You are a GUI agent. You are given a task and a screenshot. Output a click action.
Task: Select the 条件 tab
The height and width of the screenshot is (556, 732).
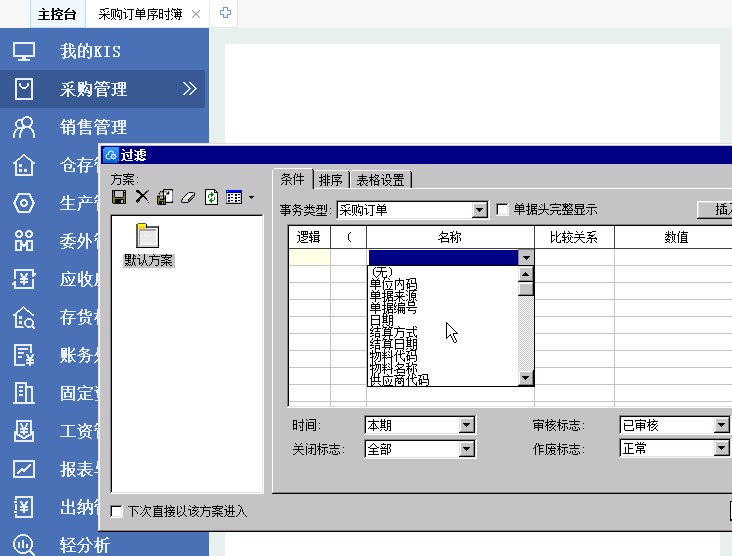click(293, 179)
